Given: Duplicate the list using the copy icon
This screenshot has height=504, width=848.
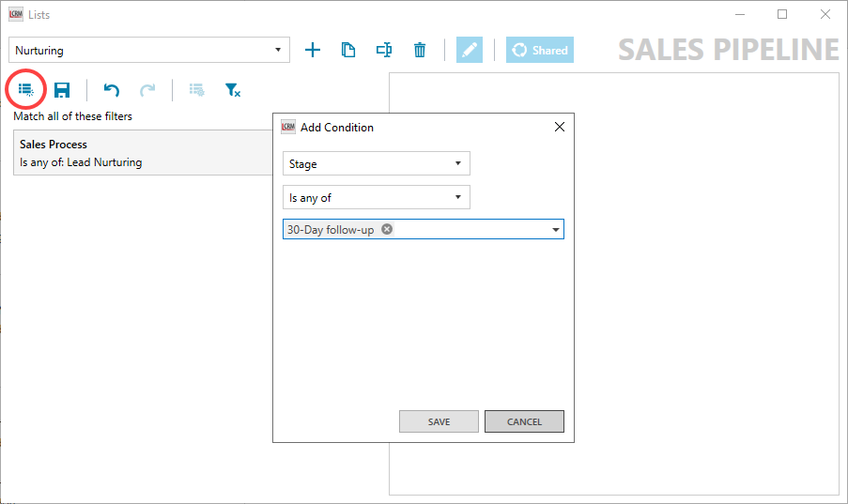Looking at the screenshot, I should click(348, 50).
